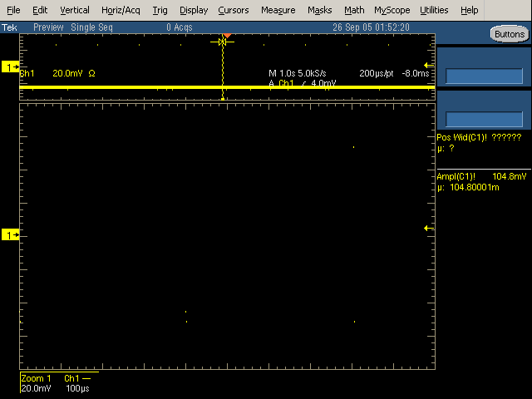Click the trigger level arrow in zoom window
Screen dimensions: 532x399
coord(429,228)
